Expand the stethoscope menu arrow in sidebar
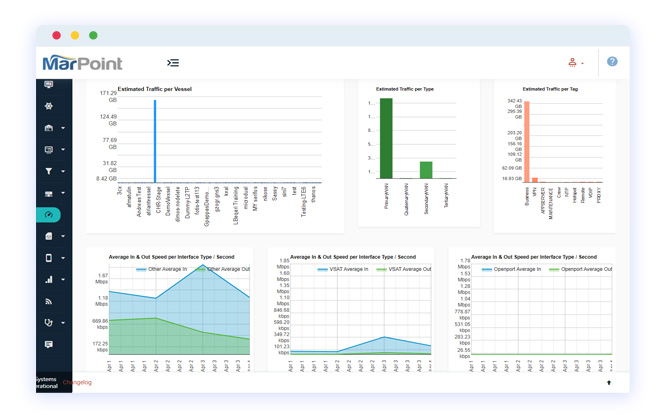Viewport: 668px width, 415px height. coord(62,323)
